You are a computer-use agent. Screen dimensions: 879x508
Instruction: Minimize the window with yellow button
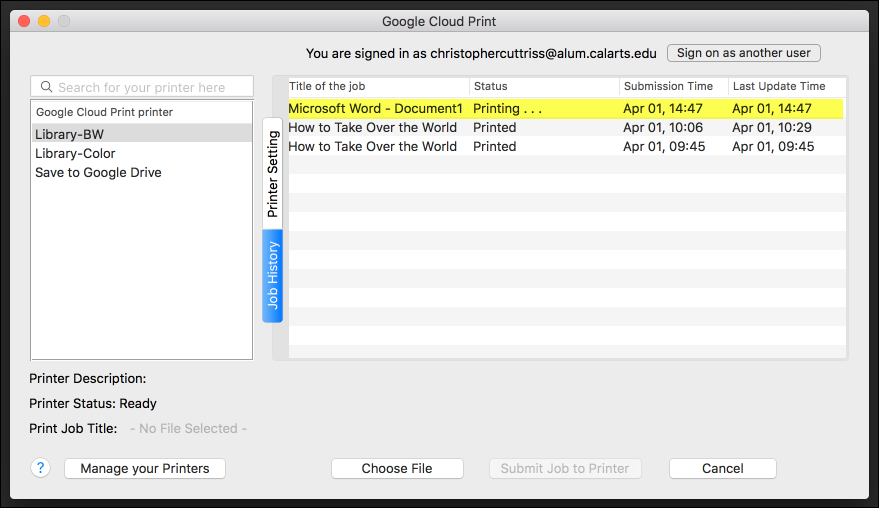44,21
